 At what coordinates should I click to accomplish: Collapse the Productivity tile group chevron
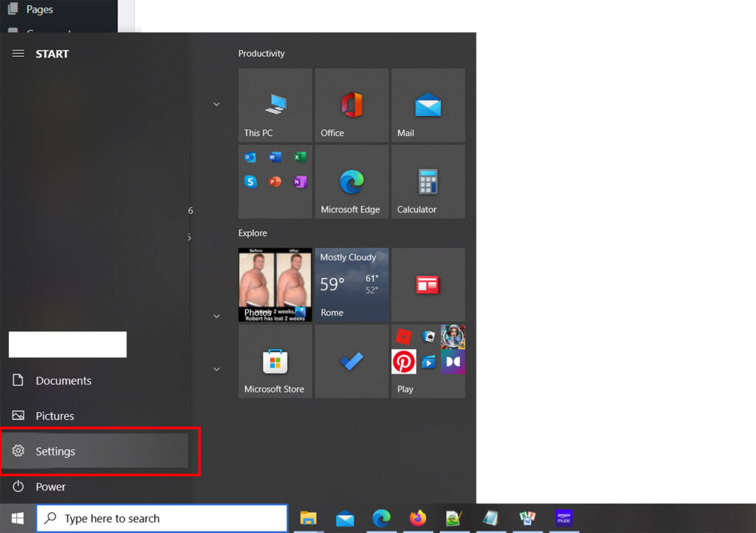(216, 104)
